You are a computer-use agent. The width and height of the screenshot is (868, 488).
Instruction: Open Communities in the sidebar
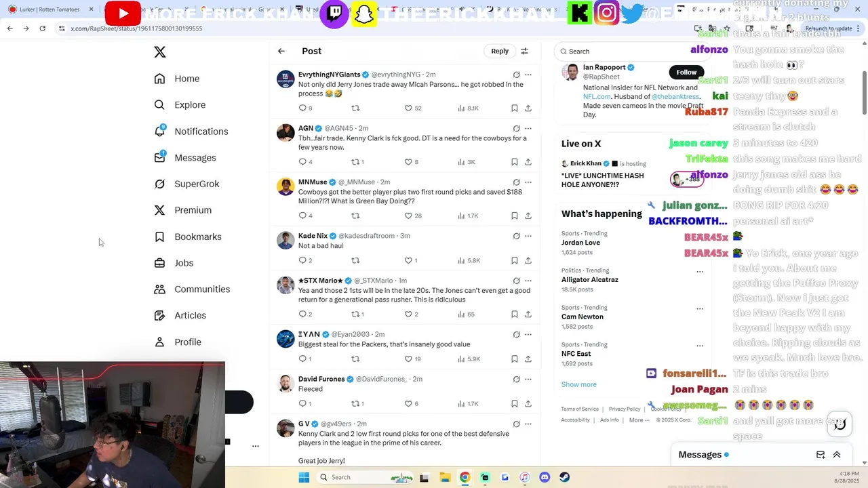tap(192, 289)
